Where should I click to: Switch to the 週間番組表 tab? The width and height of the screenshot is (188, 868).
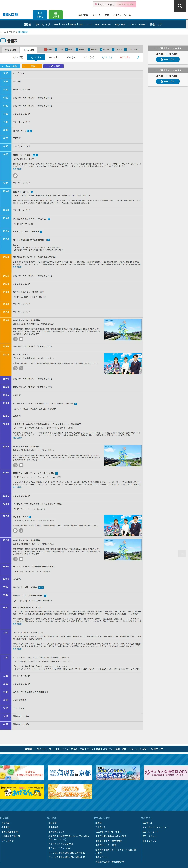tap(10, 50)
